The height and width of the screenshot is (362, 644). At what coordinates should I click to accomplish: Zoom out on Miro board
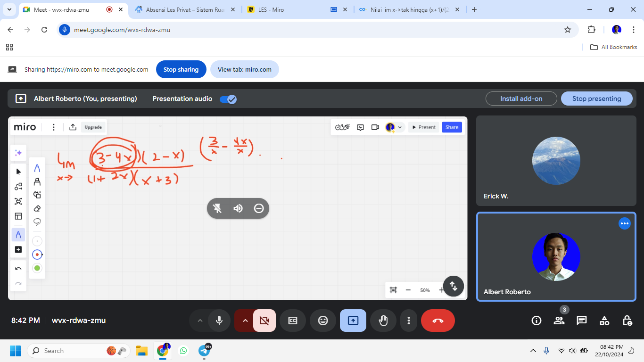pyautogui.click(x=408, y=290)
